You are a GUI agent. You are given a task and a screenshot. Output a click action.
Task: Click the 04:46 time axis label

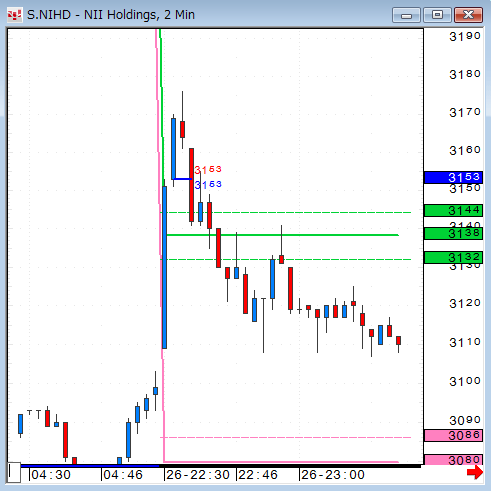pos(123,475)
